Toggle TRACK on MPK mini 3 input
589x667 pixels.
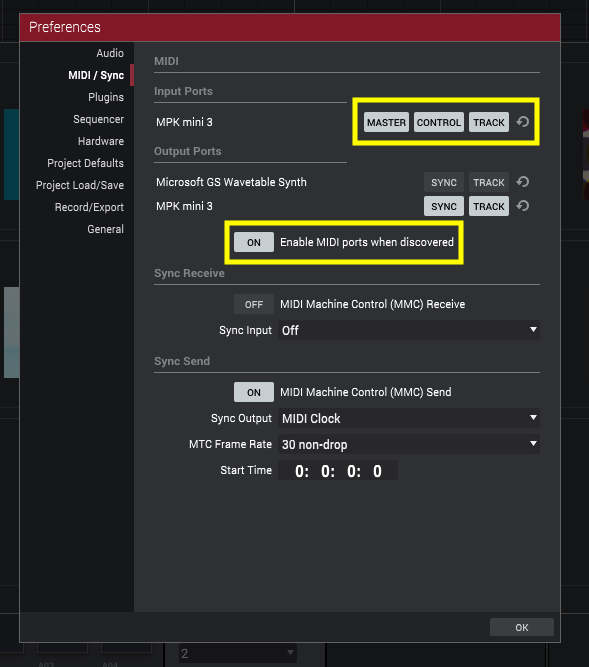[x=489, y=122]
